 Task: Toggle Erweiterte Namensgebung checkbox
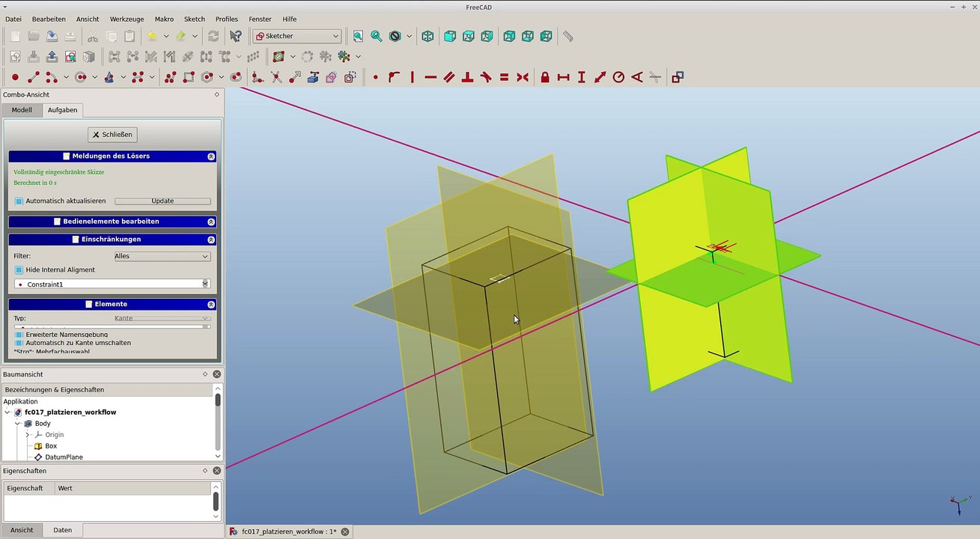pos(19,335)
